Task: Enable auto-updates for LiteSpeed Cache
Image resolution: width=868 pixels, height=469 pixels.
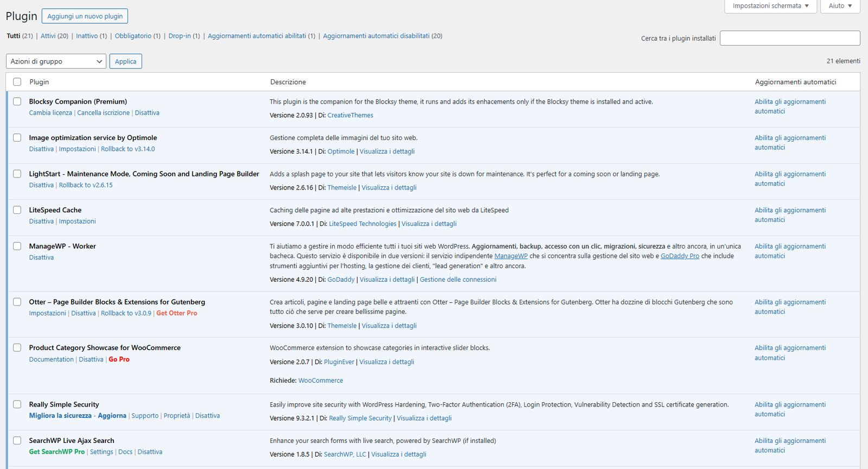Action: (790, 215)
